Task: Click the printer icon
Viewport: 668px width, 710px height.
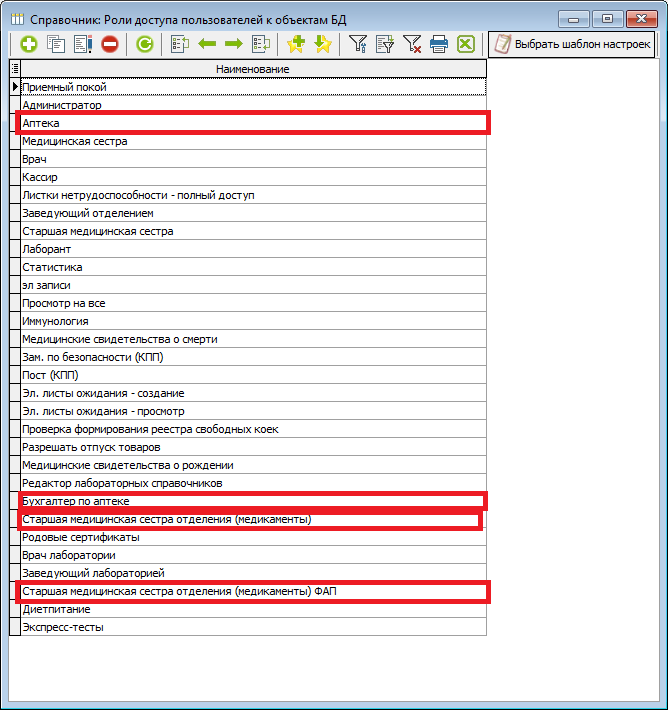Action: pos(439,44)
